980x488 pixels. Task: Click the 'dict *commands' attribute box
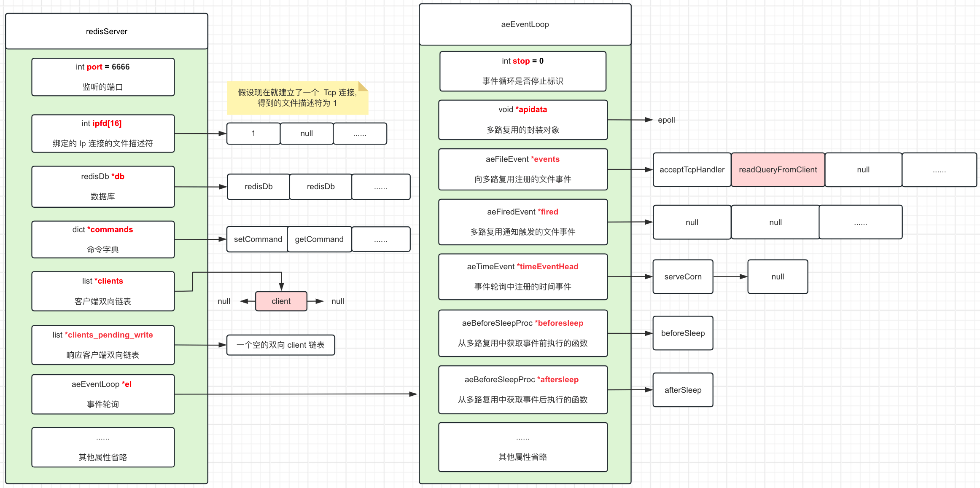[x=103, y=239]
